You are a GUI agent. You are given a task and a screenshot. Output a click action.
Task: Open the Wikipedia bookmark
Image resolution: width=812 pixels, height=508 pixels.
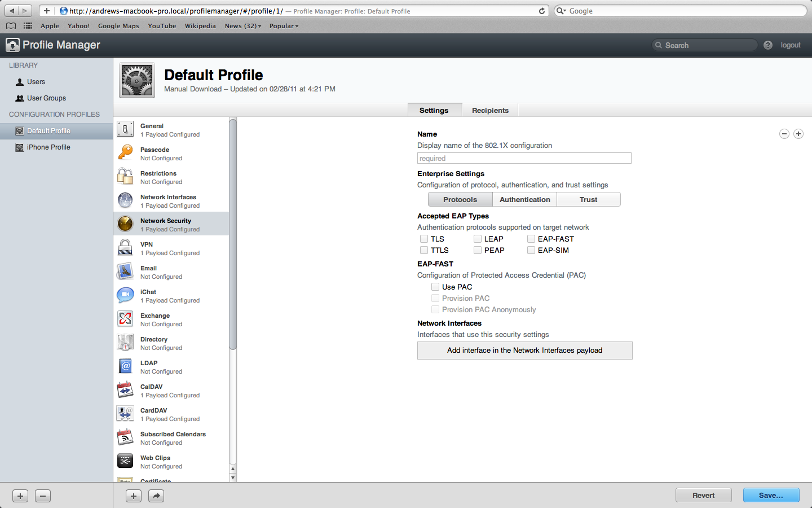pyautogui.click(x=200, y=26)
